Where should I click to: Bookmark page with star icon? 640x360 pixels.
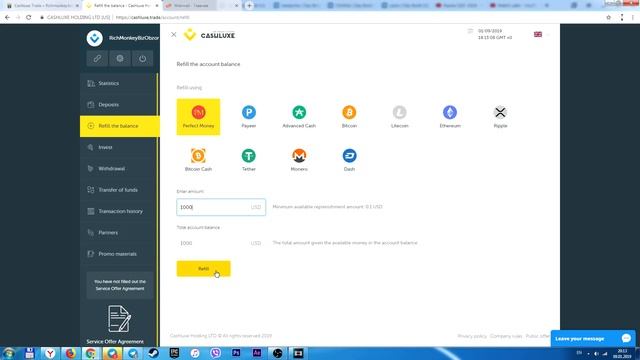(x=609, y=18)
